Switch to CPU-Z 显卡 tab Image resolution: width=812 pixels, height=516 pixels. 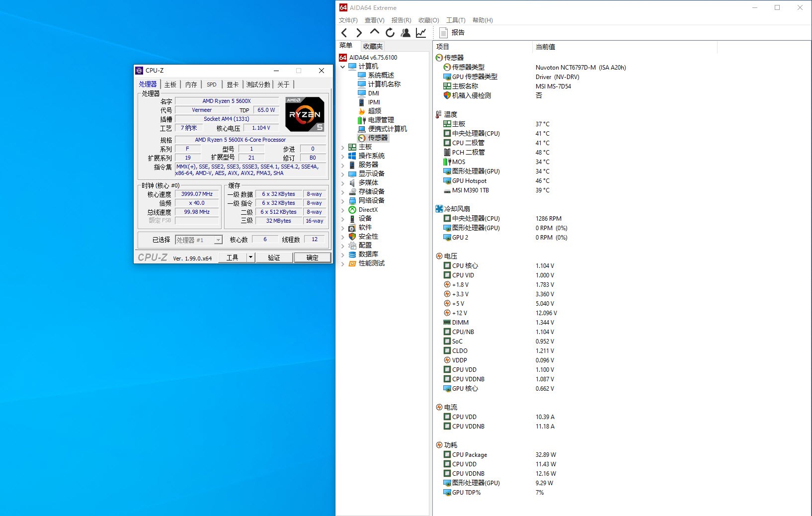233,85
